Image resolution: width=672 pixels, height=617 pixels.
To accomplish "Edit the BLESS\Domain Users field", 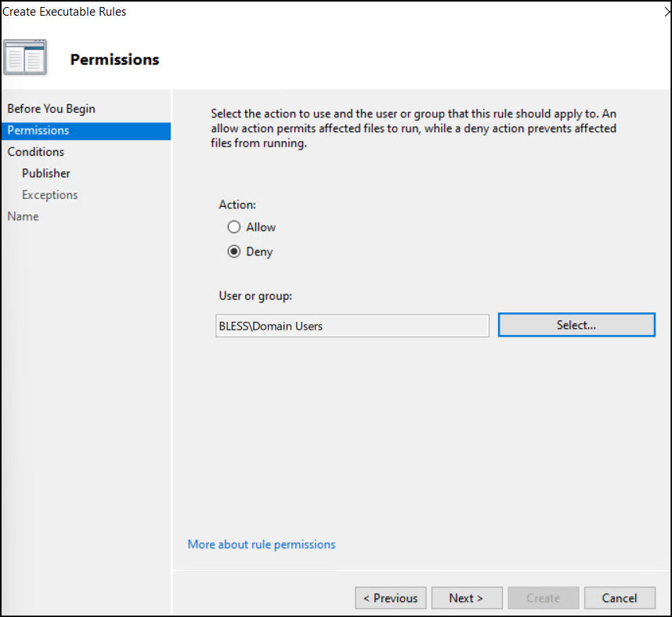I will click(352, 325).
